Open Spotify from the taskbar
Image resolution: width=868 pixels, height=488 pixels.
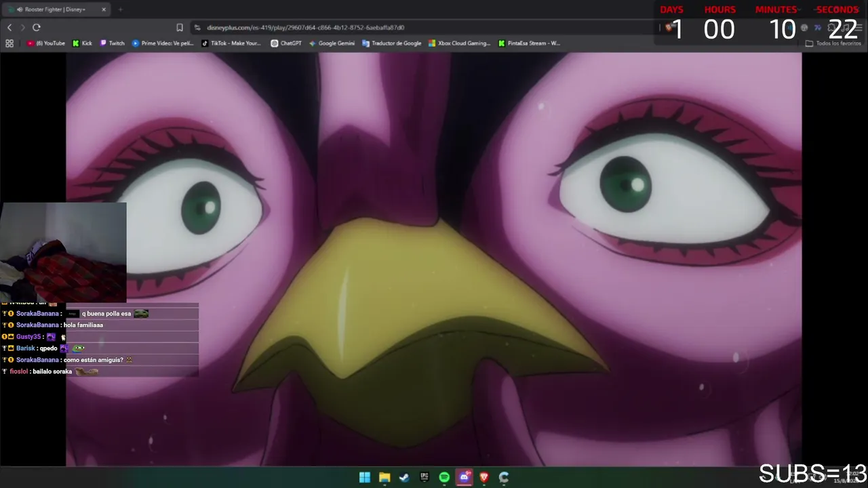point(444,477)
